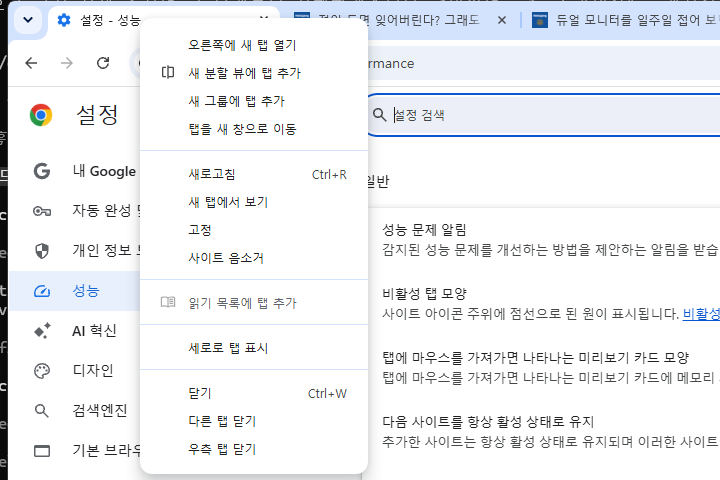Open the 비활성 link in tab description

[701, 314]
